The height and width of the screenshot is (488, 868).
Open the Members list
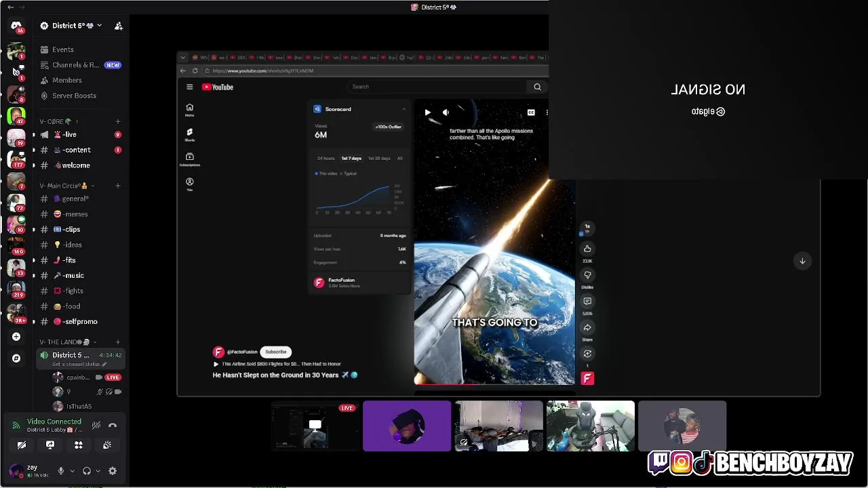click(x=81, y=80)
